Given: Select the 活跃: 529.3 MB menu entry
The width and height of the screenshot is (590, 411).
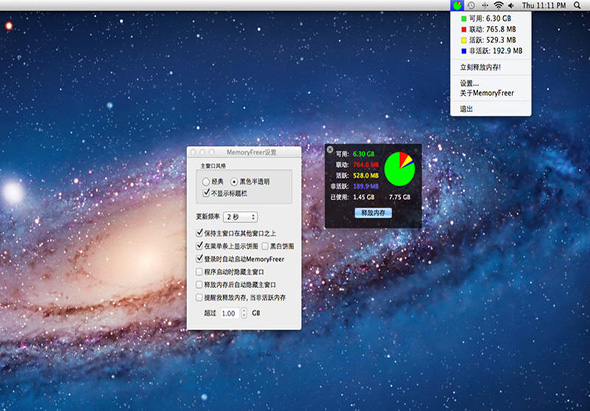Looking at the screenshot, I should (491, 40).
